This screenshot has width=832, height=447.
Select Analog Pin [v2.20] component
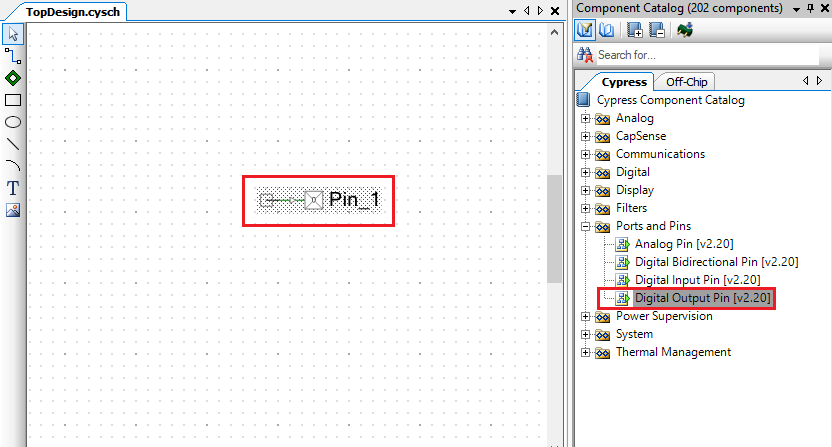click(684, 244)
